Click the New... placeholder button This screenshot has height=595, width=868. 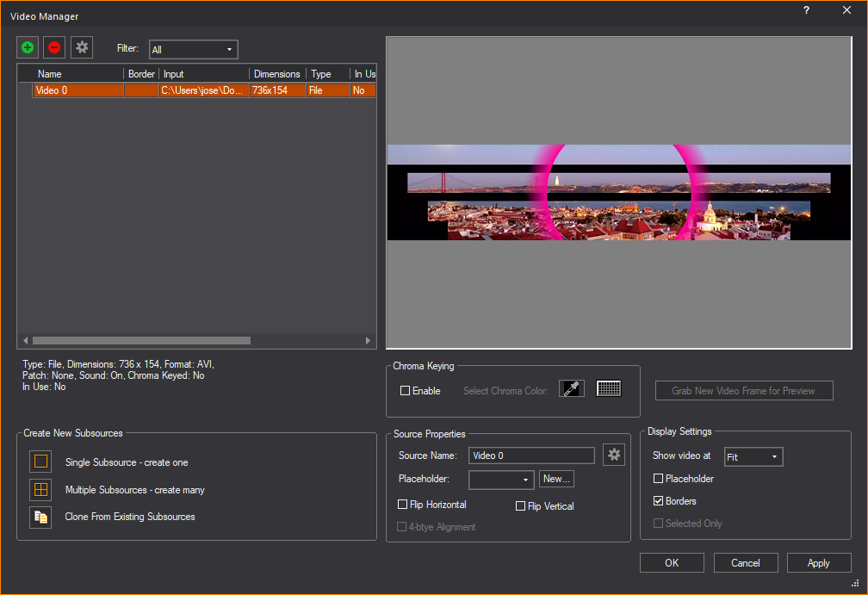pyautogui.click(x=557, y=479)
